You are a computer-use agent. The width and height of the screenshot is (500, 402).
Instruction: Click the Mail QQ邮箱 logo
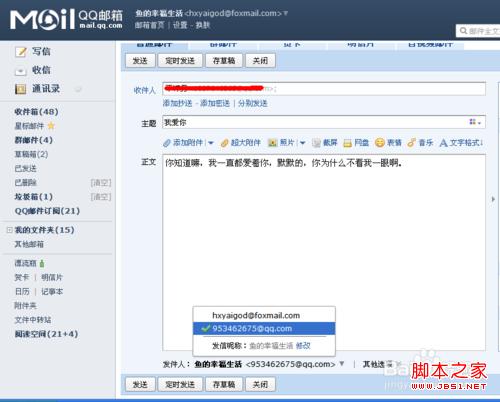(x=66, y=19)
